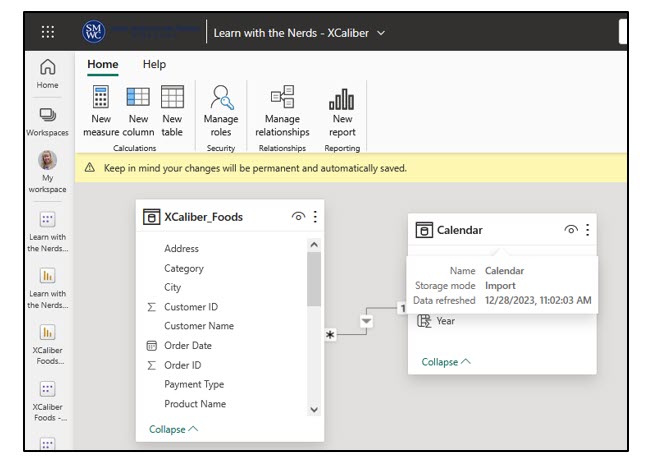Open the app launcher waffle grid
The image size is (651, 469).
(48, 32)
